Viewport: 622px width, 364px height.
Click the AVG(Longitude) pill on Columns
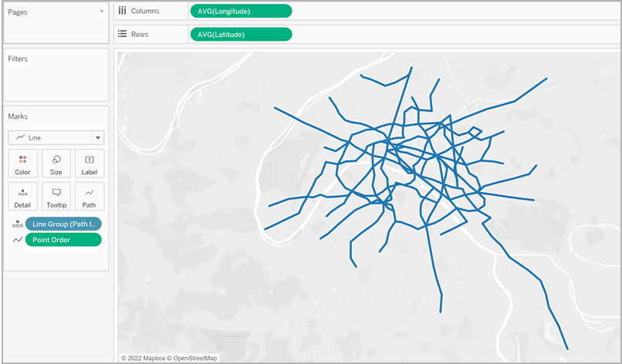pos(242,11)
